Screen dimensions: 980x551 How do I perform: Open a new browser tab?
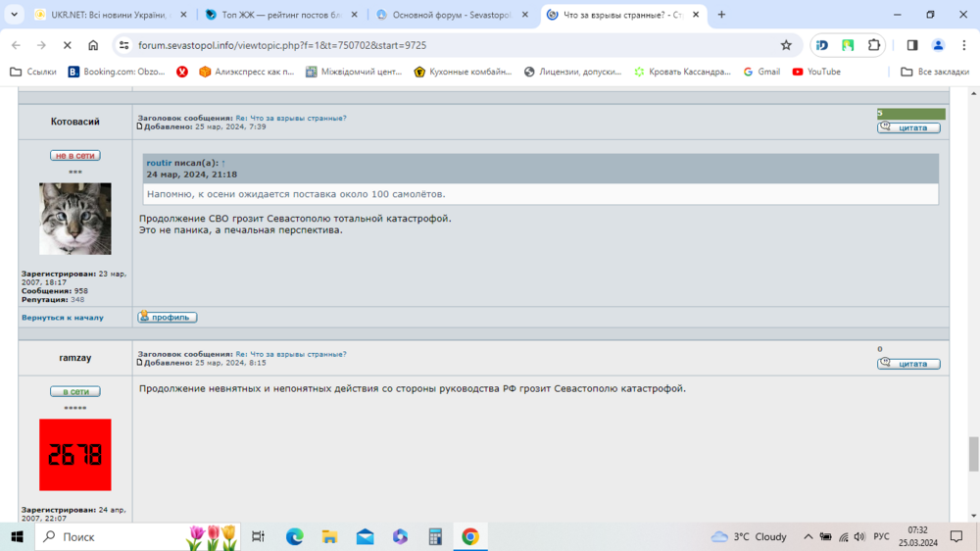pyautogui.click(x=721, y=15)
